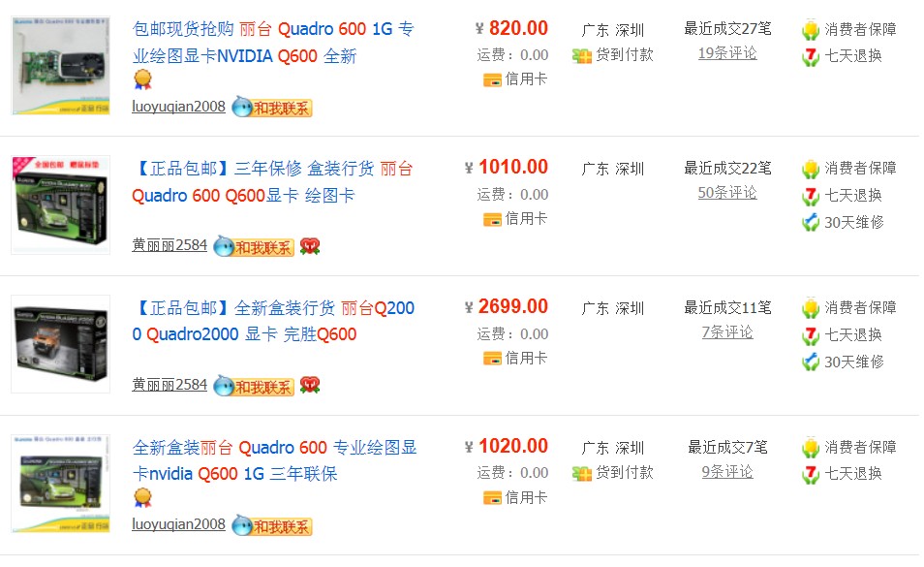Click the red icon right of the ¥1010.00 listing's contact button

tap(310, 246)
